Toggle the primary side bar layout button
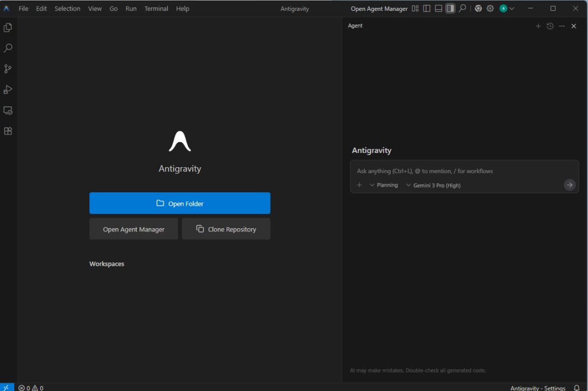The image size is (588, 391). click(427, 9)
